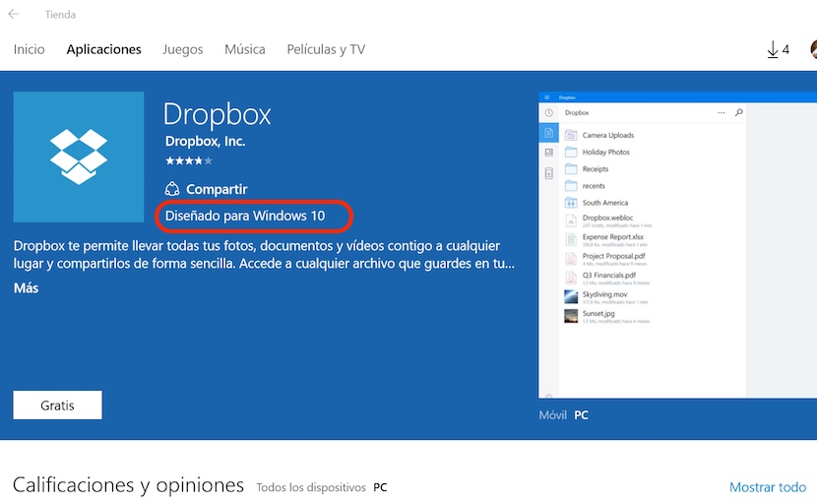Click the three-dots more icon in the preview

[722, 112]
